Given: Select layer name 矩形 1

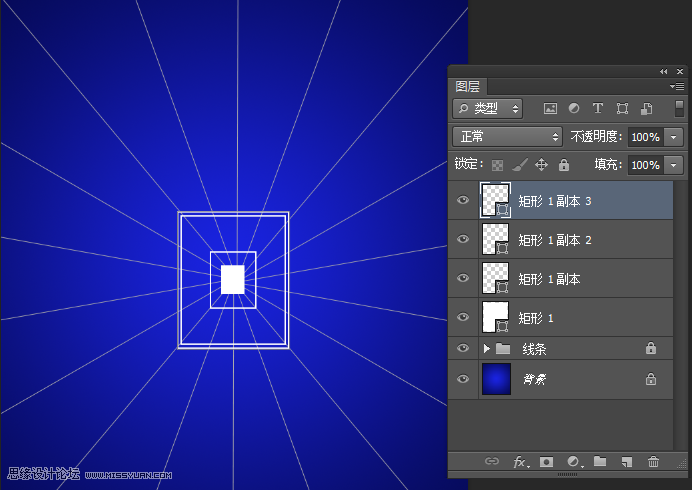Looking at the screenshot, I should click(536, 318).
